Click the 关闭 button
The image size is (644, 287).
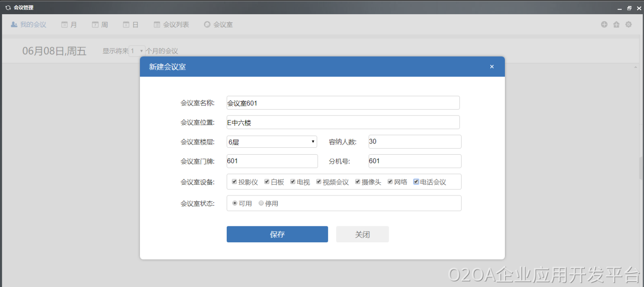[362, 234]
